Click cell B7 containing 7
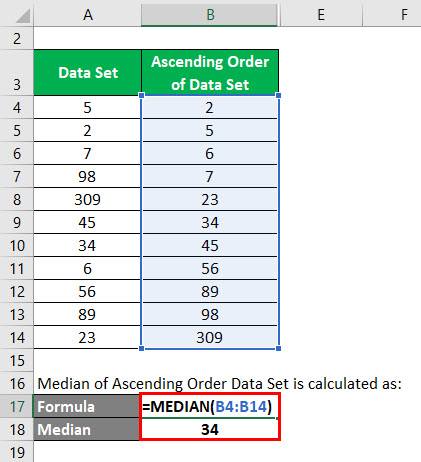Image resolution: width=421 pixels, height=462 pixels. [210, 176]
